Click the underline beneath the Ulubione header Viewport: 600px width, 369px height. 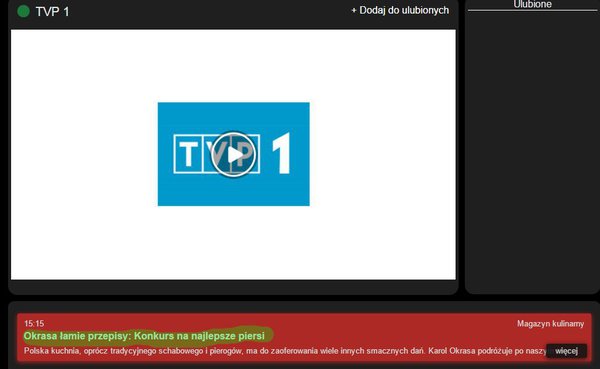coord(532,10)
